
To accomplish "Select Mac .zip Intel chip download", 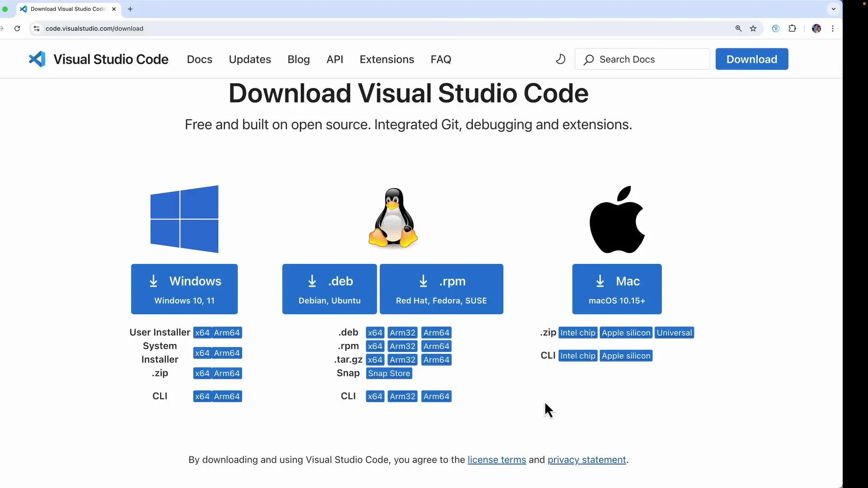I will pos(578,333).
